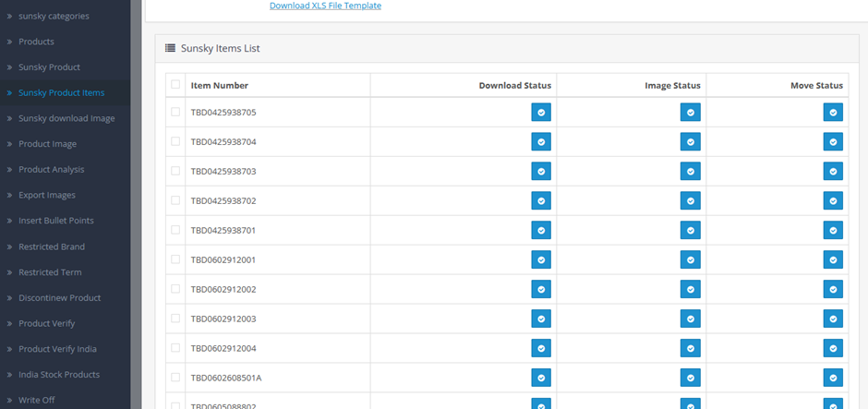Check the box for item TBD0425938705

175,113
